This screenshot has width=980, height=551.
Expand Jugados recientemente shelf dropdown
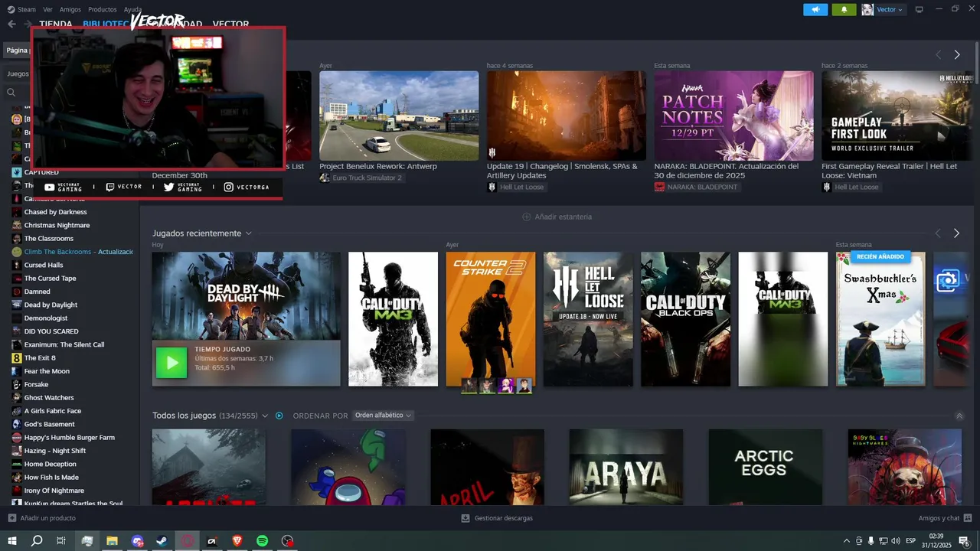tap(248, 233)
